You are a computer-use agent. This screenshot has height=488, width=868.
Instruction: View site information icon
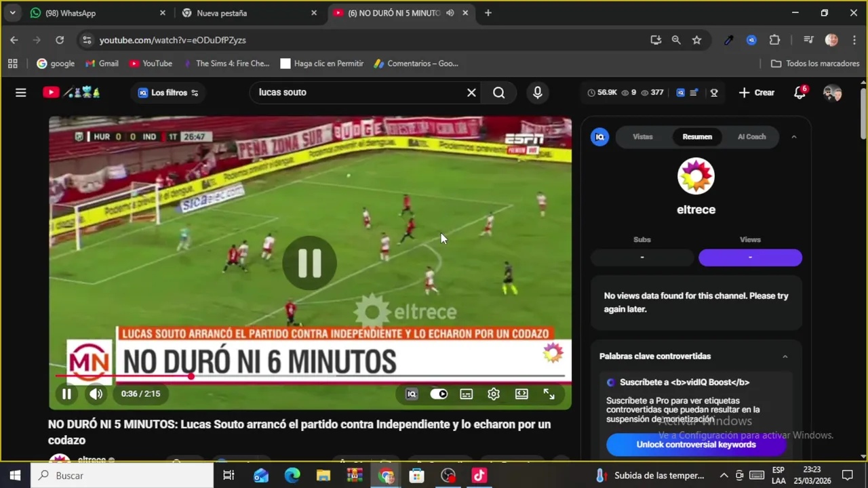click(x=87, y=40)
